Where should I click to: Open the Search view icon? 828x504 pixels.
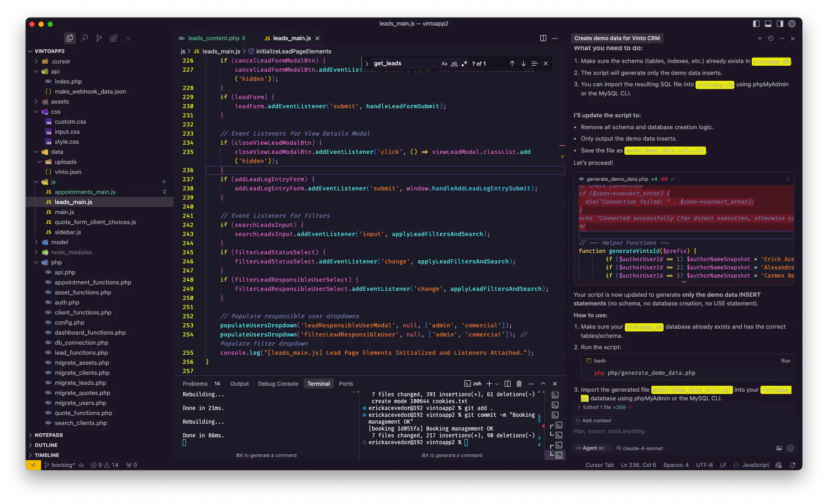click(84, 38)
